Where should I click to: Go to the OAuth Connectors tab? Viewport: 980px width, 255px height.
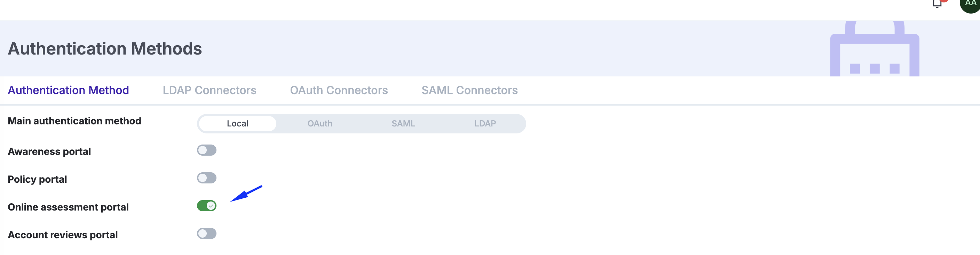[x=339, y=90]
